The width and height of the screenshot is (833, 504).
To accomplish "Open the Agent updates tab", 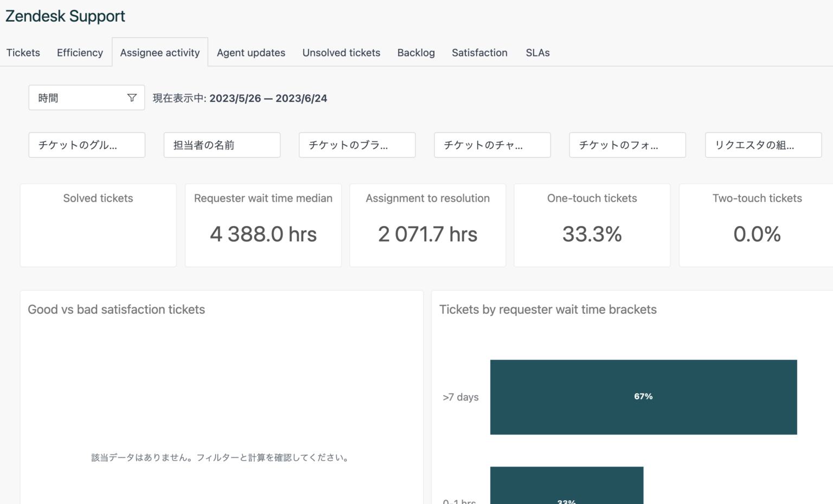I will point(251,53).
